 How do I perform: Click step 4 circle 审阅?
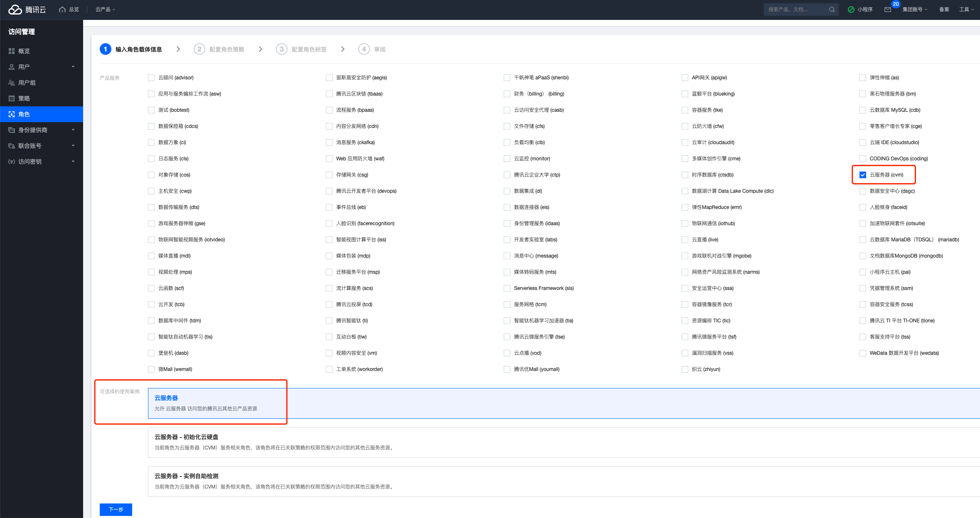coord(364,49)
